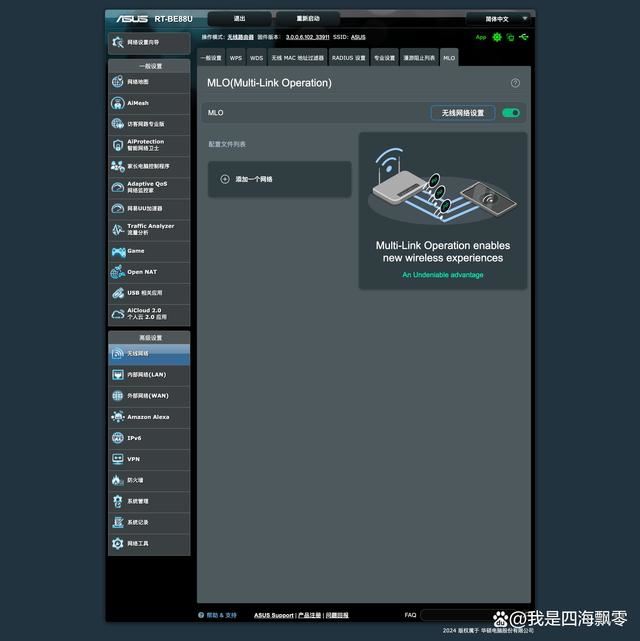Open 家长电脑控制程序 parental controls

[x=149, y=166]
